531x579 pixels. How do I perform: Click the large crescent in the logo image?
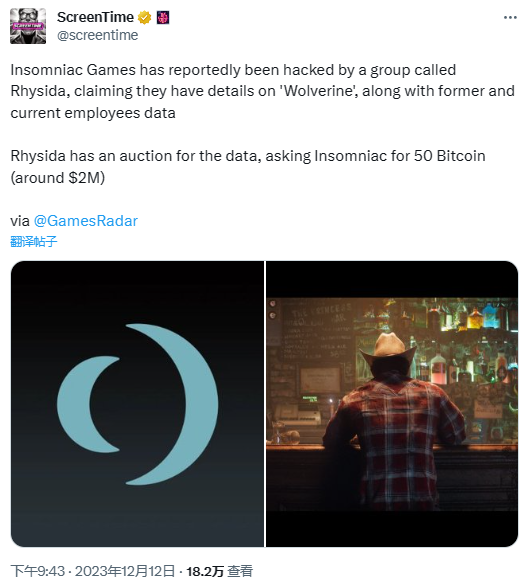[x=172, y=404]
